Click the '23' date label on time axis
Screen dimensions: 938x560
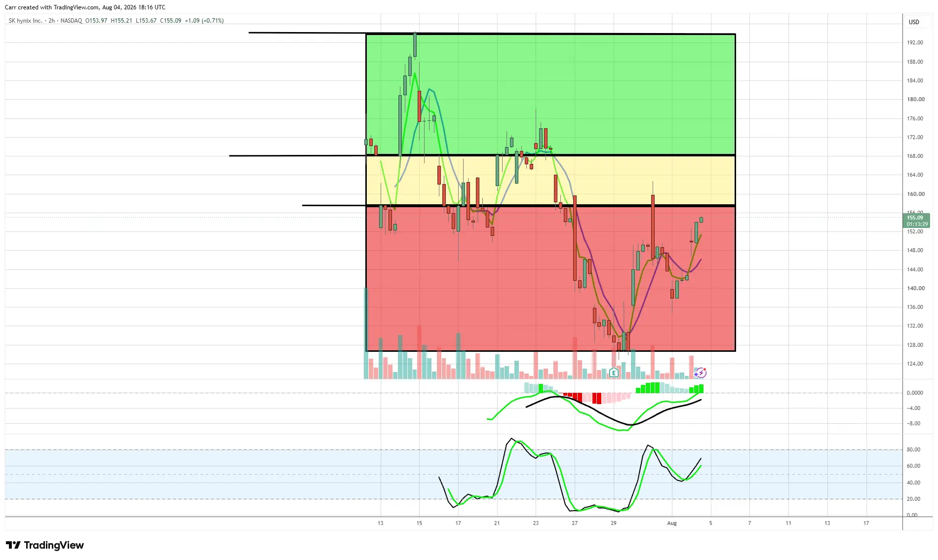pyautogui.click(x=536, y=523)
